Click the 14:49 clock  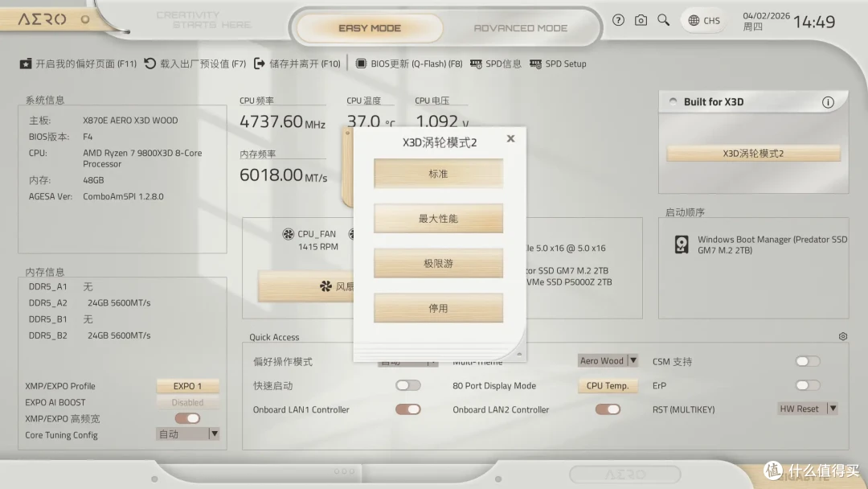coord(814,22)
